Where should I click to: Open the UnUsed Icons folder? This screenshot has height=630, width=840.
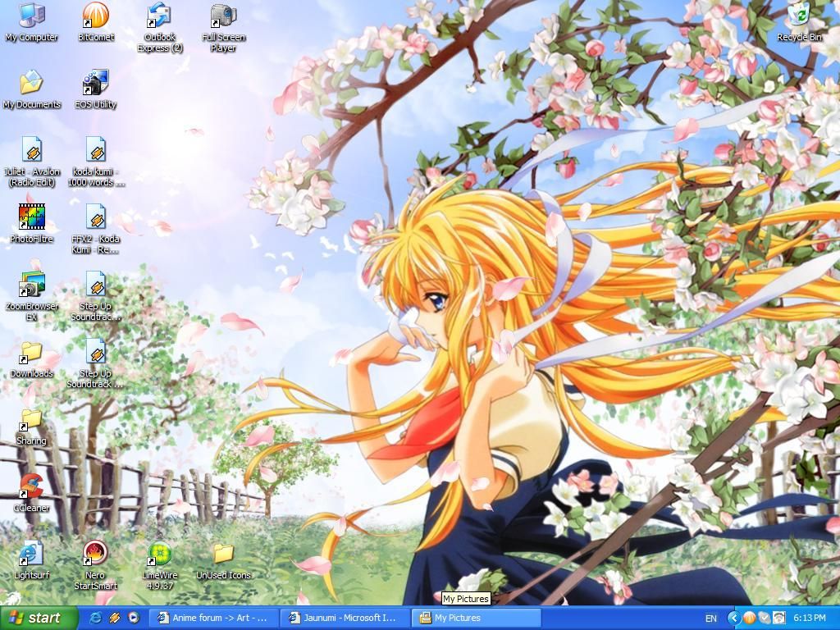[x=223, y=561]
